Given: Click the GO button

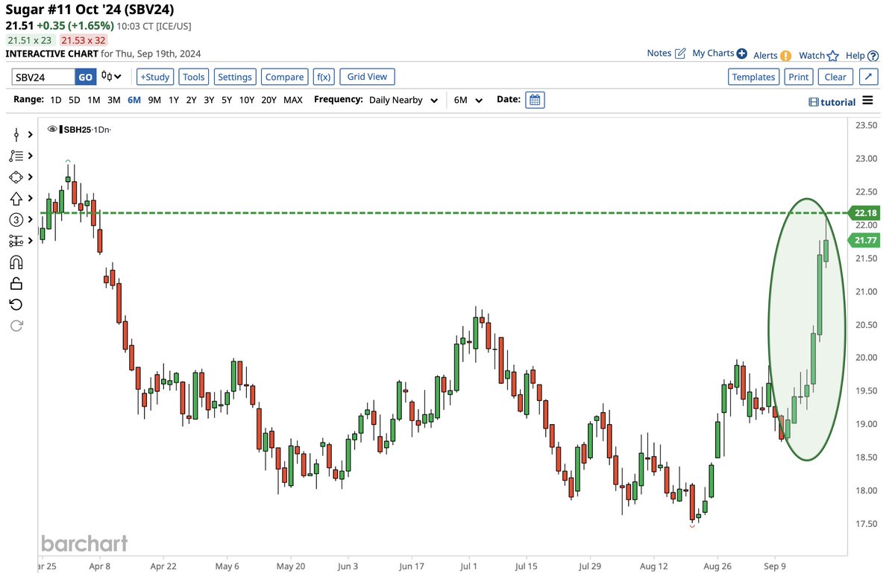Looking at the screenshot, I should click(86, 77).
